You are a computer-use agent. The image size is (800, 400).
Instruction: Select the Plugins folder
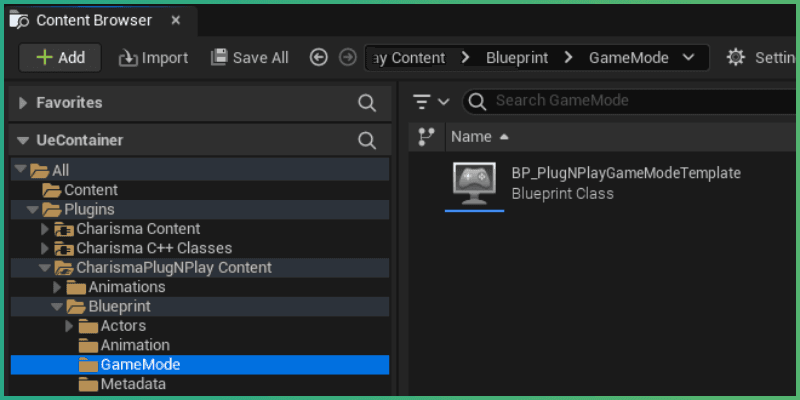click(89, 209)
